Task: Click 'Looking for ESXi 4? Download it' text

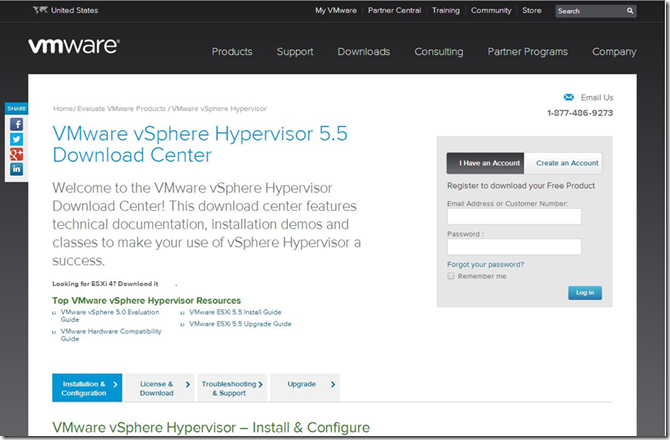Action: (x=105, y=284)
